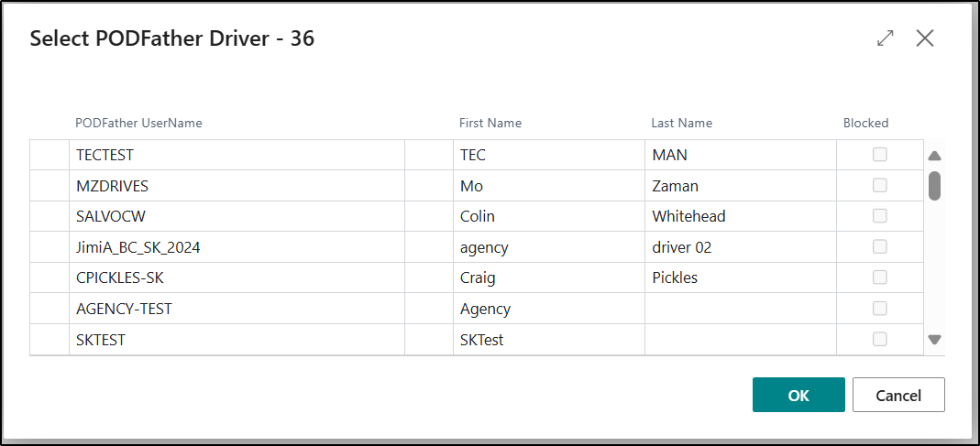
Task: Close the Select PODFather Driver dialog
Action: point(924,38)
